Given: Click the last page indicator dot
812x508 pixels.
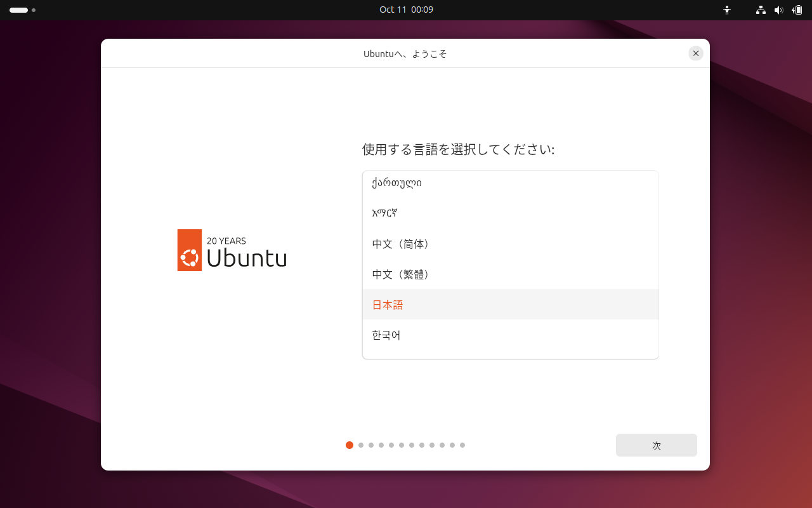Looking at the screenshot, I should click(x=462, y=445).
